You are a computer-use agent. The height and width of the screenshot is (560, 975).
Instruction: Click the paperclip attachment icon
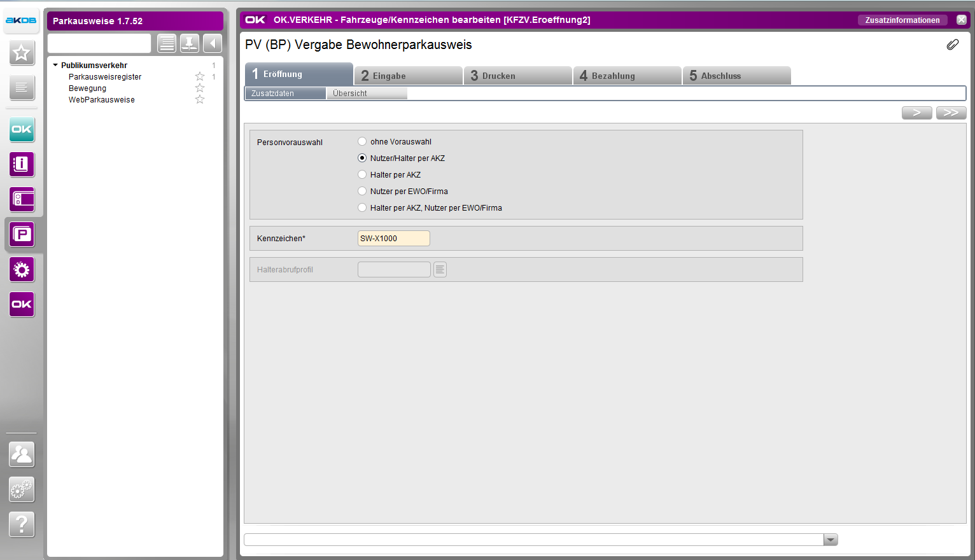[952, 45]
